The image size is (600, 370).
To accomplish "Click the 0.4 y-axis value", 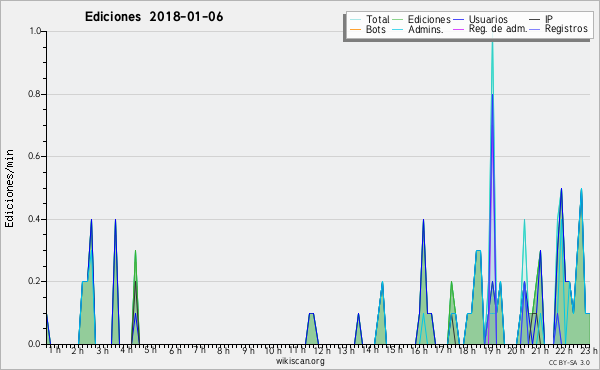I will pos(34,219).
